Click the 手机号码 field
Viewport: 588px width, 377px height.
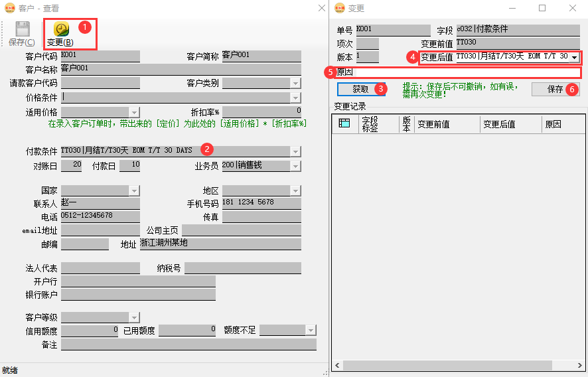tap(261, 203)
